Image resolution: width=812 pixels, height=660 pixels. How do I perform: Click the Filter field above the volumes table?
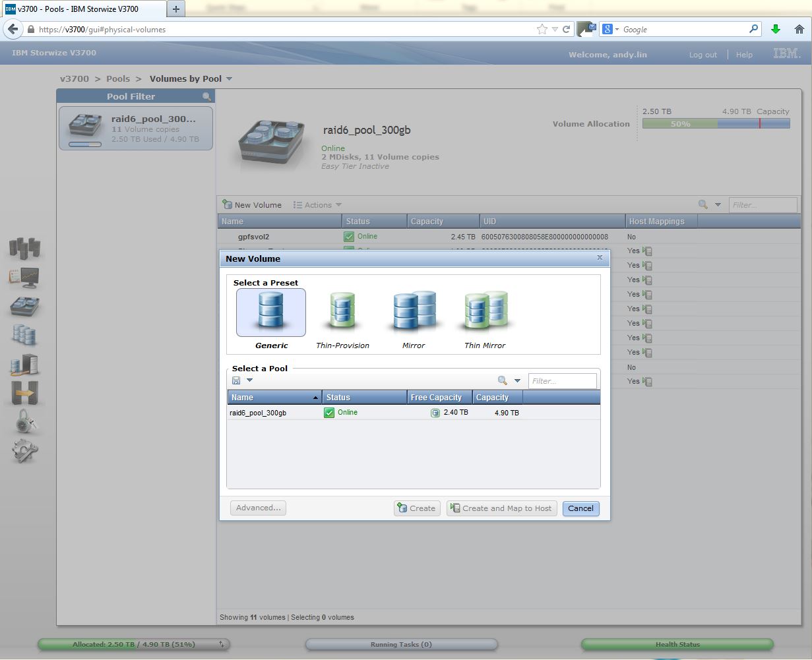point(763,204)
